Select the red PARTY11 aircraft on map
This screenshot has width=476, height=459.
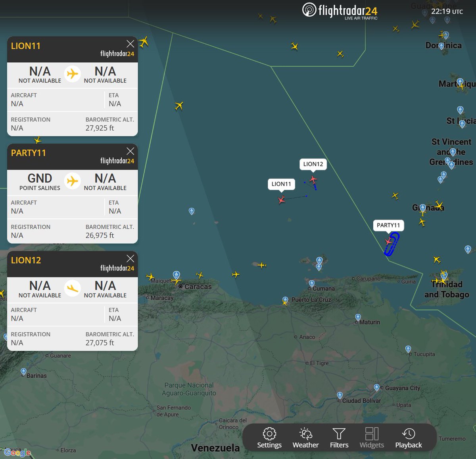389,242
